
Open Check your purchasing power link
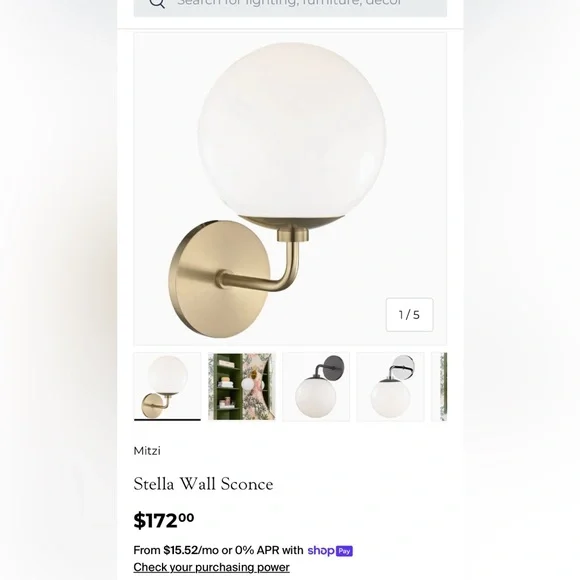click(x=211, y=567)
